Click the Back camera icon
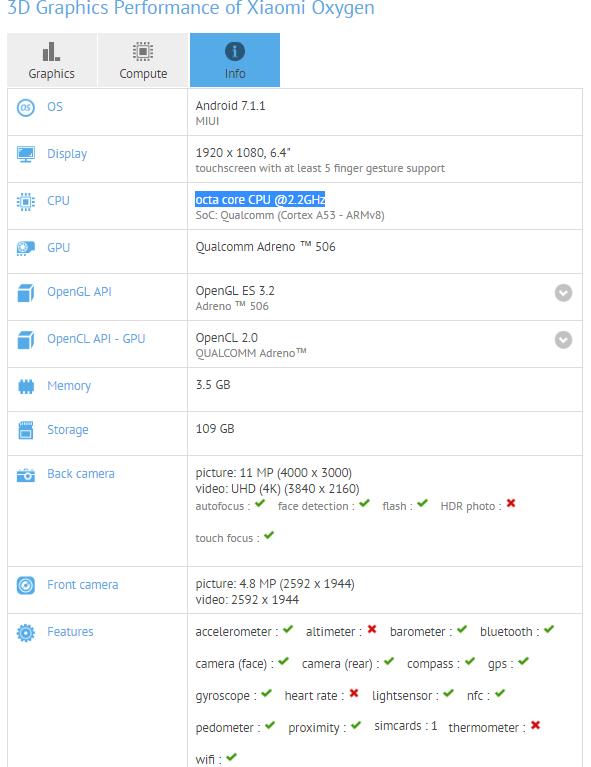This screenshot has width=591, height=767. [x=26, y=474]
